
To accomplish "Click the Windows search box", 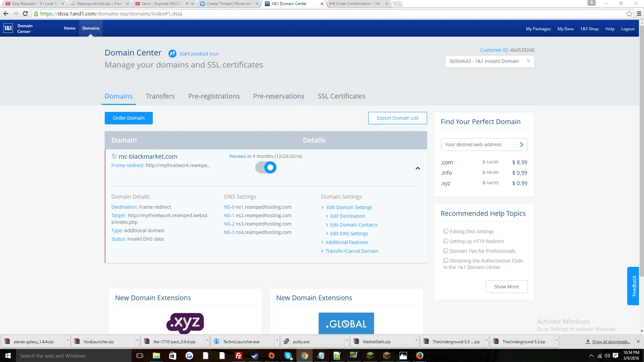I will click(x=74, y=356).
